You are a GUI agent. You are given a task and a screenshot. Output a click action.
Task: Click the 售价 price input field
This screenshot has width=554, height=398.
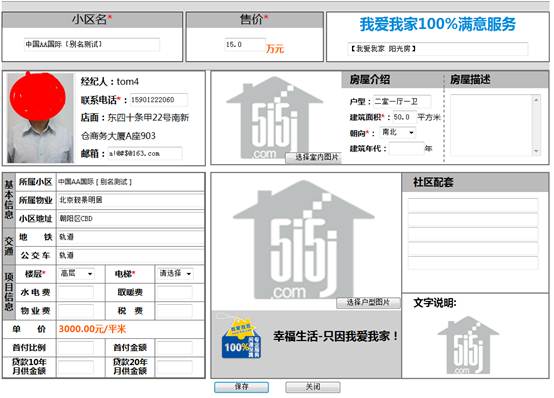click(x=244, y=45)
